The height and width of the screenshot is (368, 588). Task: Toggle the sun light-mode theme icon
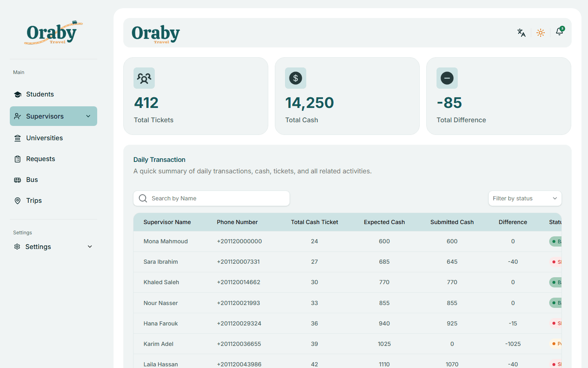point(541,33)
